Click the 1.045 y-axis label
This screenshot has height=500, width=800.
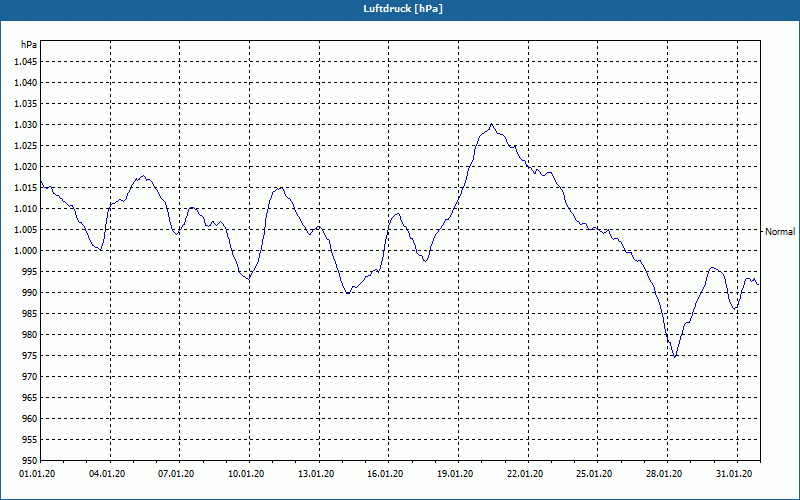(26, 62)
